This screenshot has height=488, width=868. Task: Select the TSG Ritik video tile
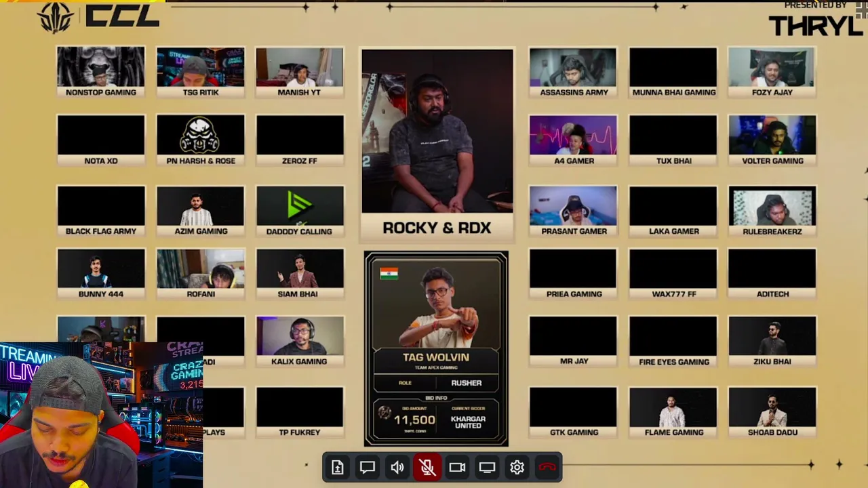(201, 72)
